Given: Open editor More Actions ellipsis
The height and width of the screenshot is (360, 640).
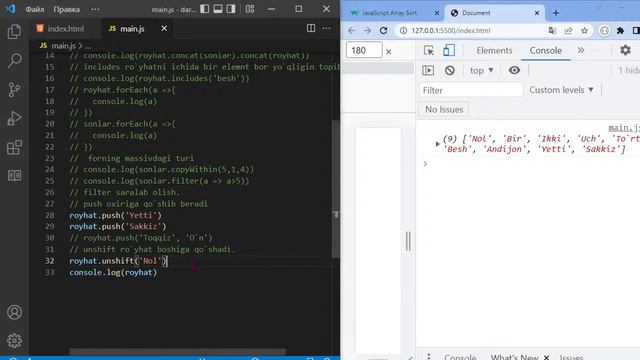Looking at the screenshot, I should [x=327, y=28].
